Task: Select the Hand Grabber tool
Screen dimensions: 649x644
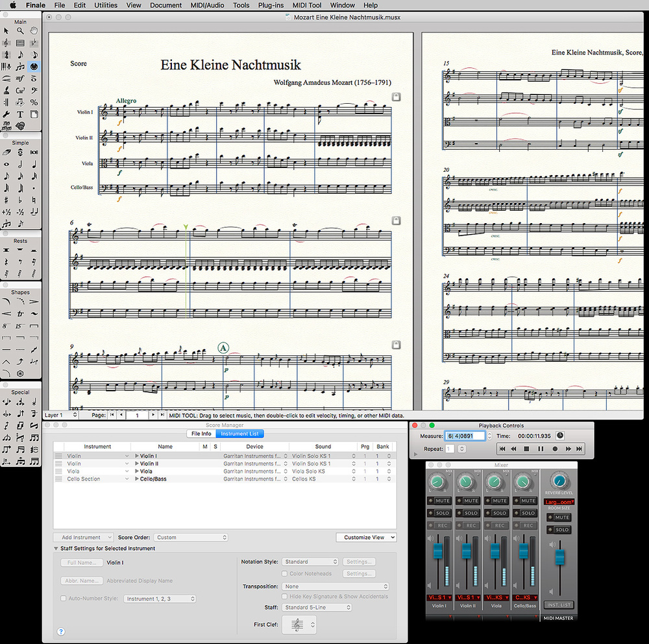Action: tap(34, 31)
